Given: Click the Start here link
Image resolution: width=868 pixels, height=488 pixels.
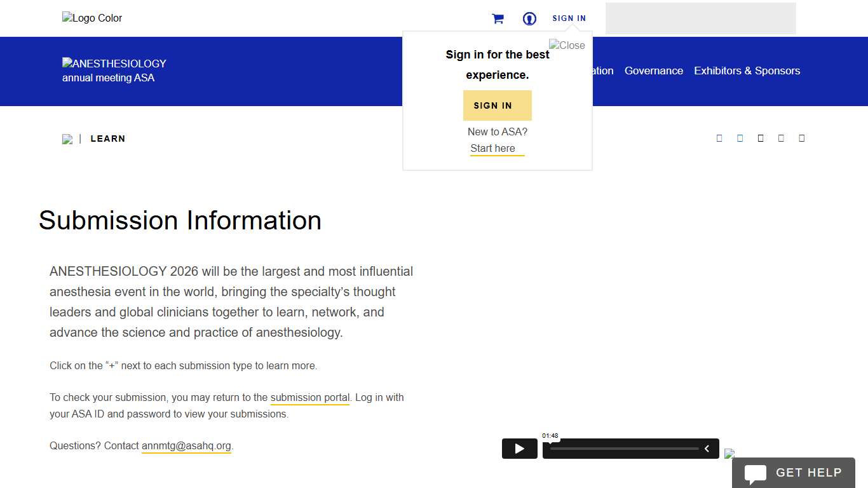Looking at the screenshot, I should (x=493, y=149).
